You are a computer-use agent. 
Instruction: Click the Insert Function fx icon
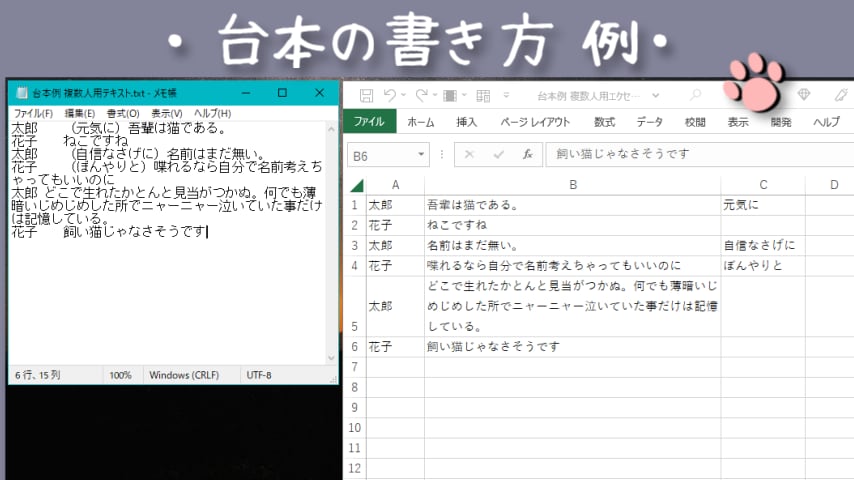coord(527,155)
